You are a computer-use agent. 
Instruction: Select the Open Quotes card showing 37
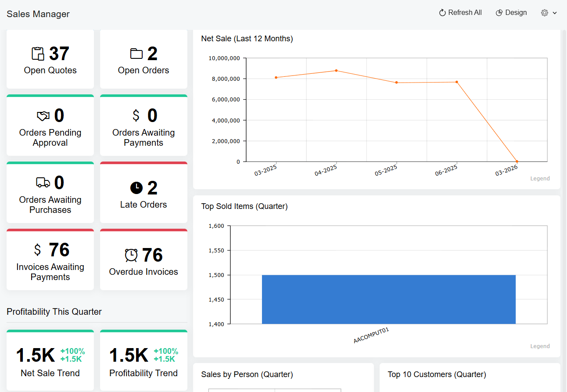(x=50, y=59)
